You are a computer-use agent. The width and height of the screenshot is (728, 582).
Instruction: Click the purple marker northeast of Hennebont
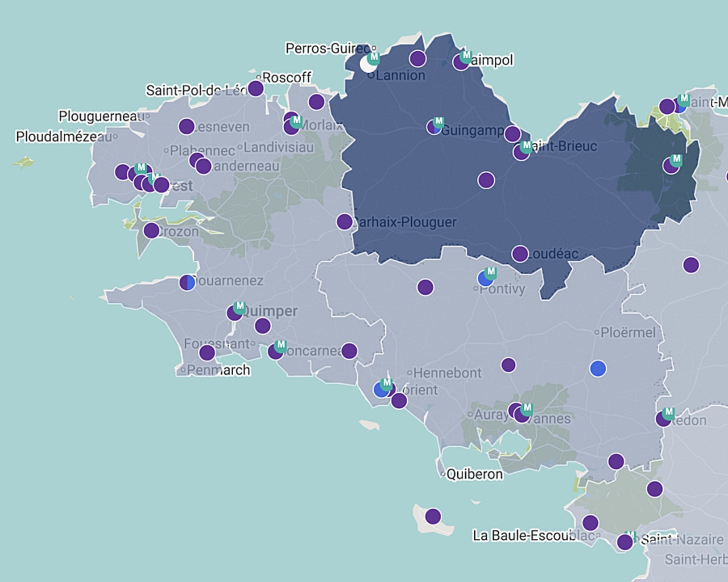508,365
